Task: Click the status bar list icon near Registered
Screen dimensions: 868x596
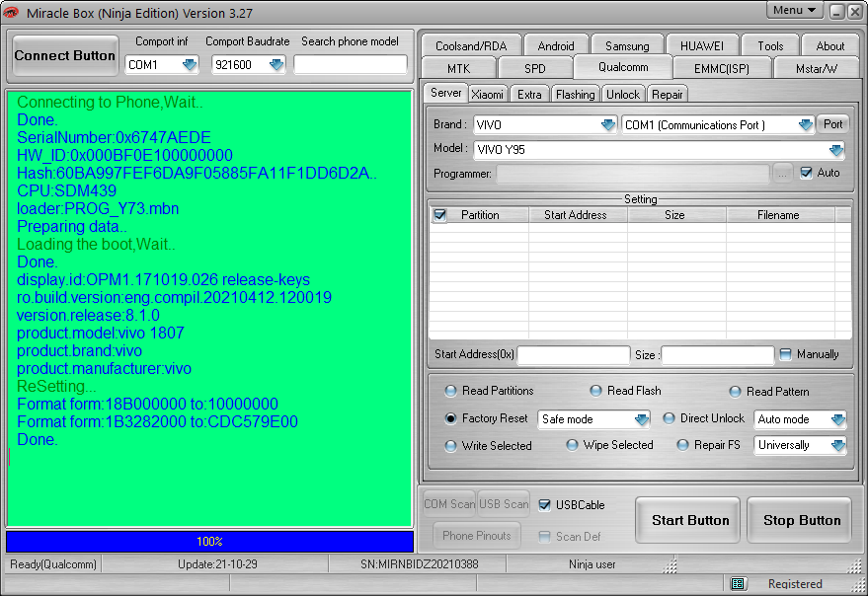Action: pos(738,583)
